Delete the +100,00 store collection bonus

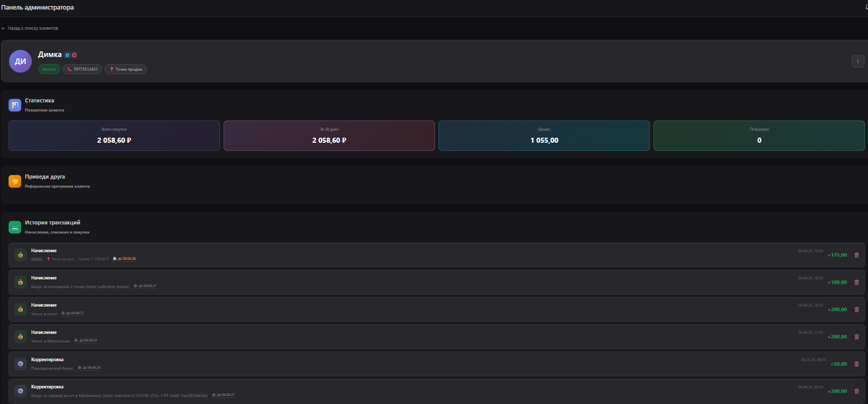(x=856, y=282)
